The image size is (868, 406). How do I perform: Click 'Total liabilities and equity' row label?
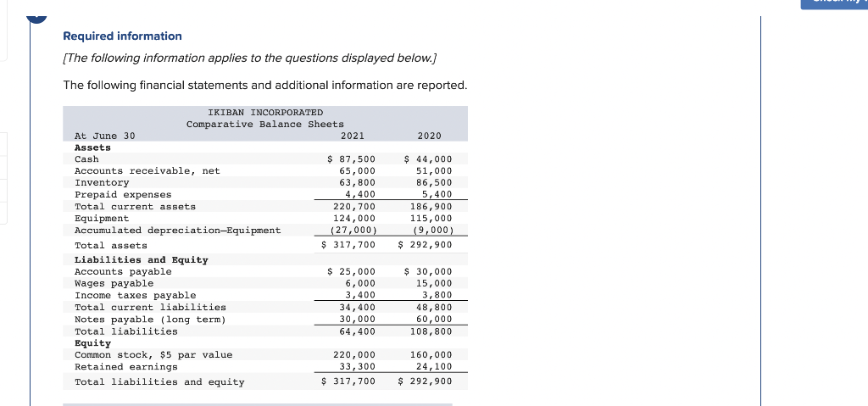159,382
